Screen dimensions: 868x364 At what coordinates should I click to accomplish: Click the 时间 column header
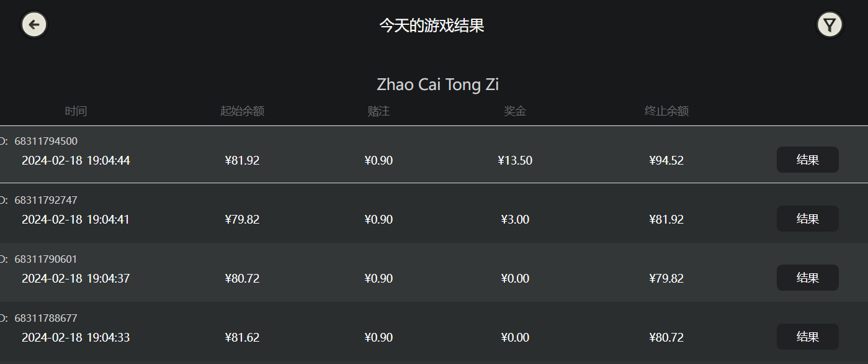point(76,111)
